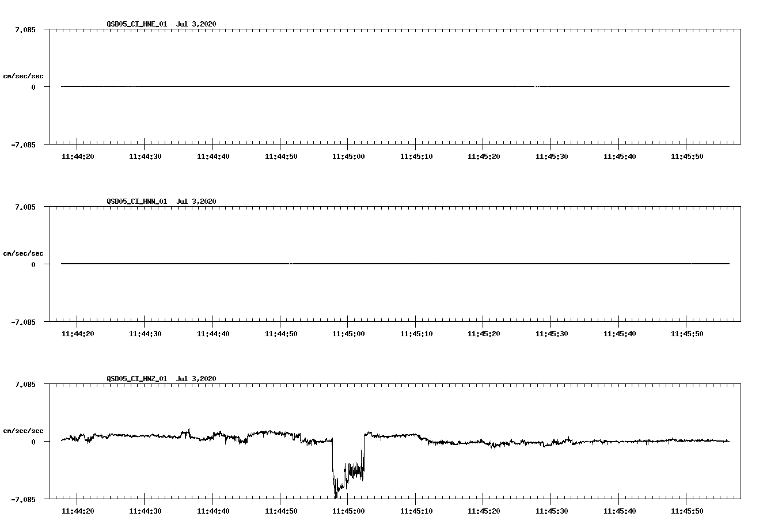Pick the 11:45:10 time label under HNZ plot
The height and width of the screenshot is (532, 782).
(x=416, y=511)
